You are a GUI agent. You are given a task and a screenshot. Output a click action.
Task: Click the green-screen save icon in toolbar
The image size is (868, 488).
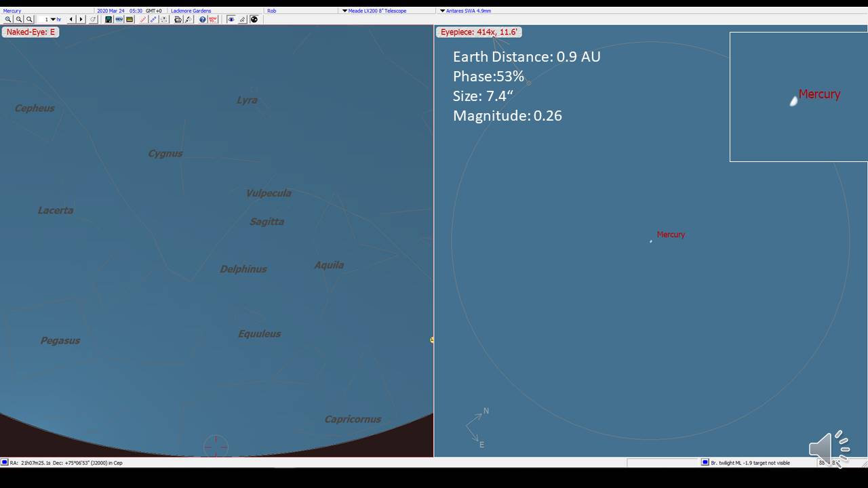108,20
